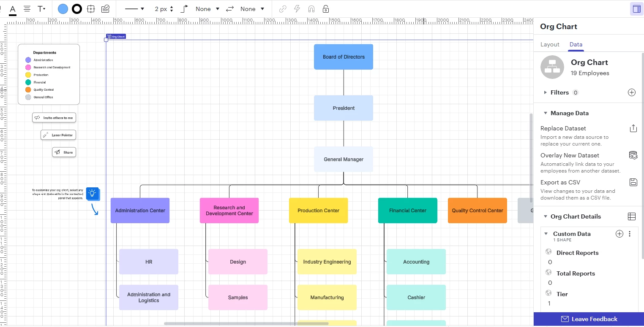Click the Laser Pointer button
Image resolution: width=644 pixels, height=327 pixels.
(58, 135)
